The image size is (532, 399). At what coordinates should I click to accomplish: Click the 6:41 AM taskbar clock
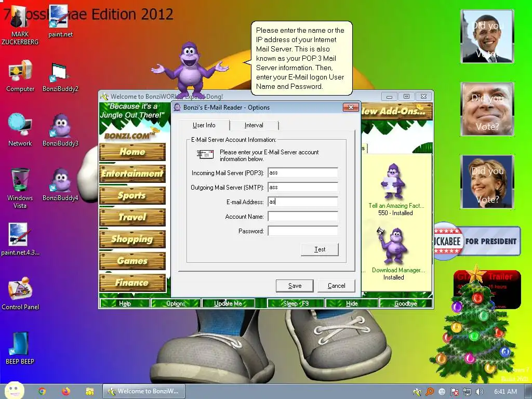tap(505, 392)
